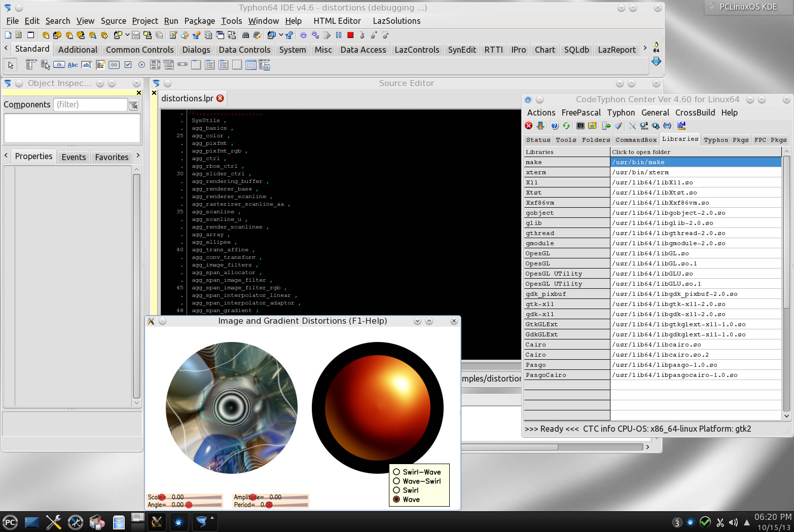Select the TMainMenu component icon
Screen dimensions: 794x532
coord(31,64)
